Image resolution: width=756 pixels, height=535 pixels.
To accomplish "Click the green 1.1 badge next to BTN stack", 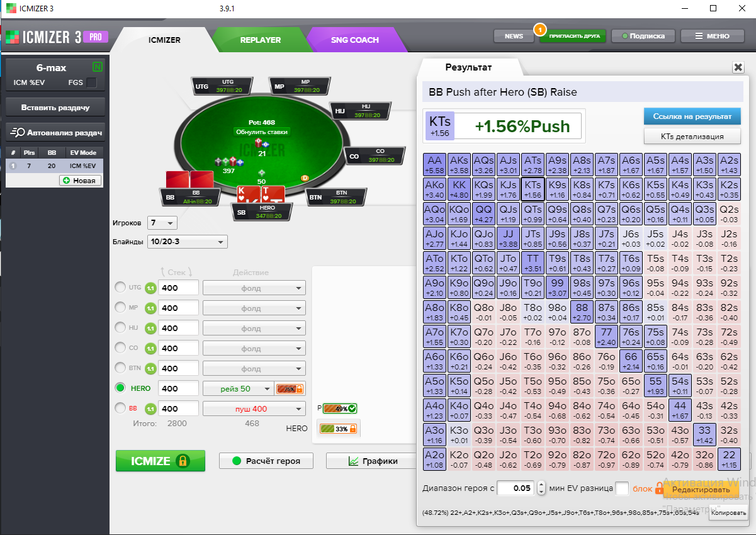I will 150,369.
